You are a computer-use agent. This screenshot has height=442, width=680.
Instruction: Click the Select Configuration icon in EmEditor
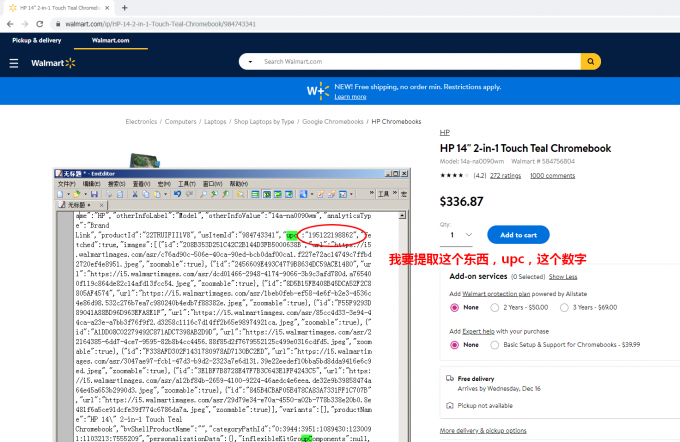pyautogui.click(x=303, y=194)
